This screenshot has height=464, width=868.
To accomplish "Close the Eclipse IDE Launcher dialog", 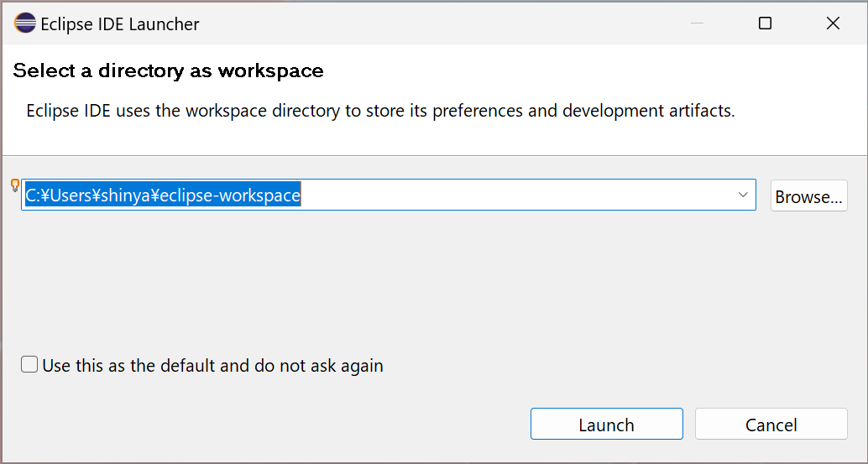I will (x=833, y=23).
